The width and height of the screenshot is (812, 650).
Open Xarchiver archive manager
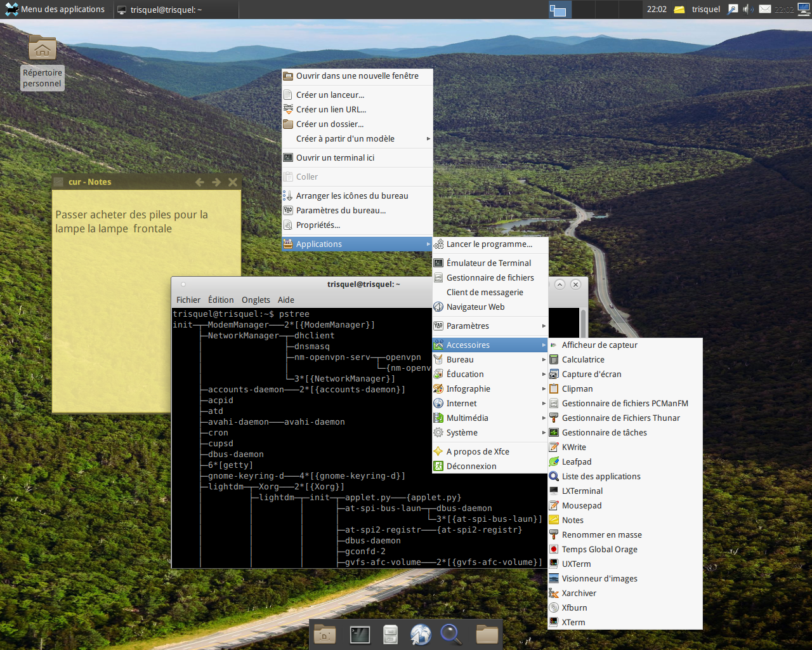[579, 593]
